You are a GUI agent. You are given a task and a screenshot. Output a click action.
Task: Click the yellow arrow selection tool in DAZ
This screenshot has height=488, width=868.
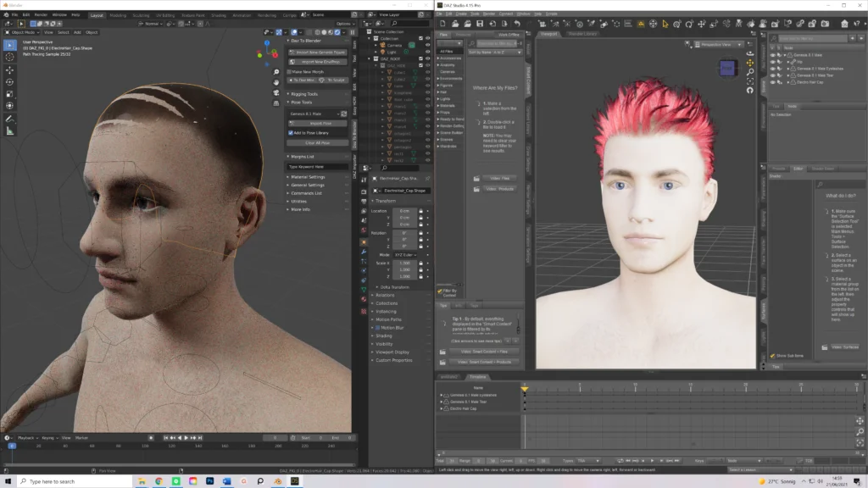665,24
